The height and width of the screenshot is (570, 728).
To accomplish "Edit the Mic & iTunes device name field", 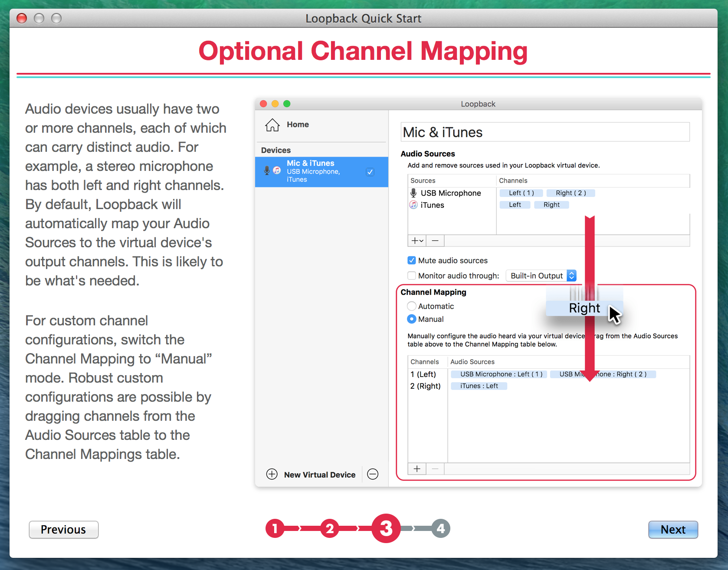I will click(x=545, y=132).
